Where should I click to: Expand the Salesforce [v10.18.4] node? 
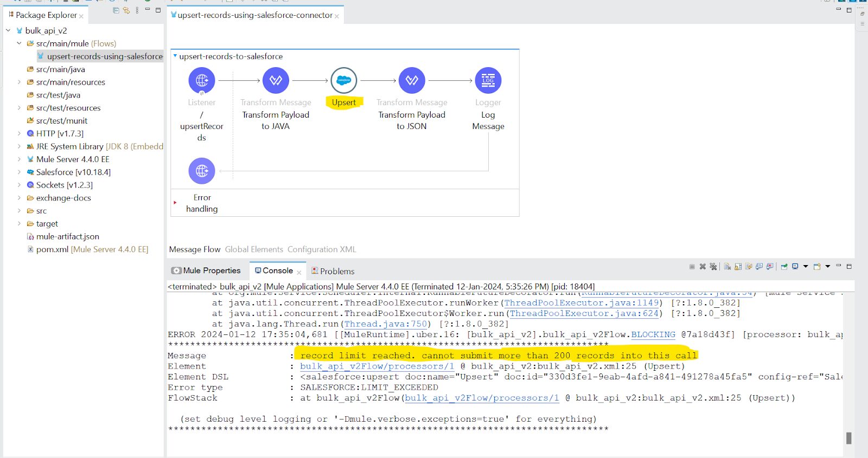[19, 172]
